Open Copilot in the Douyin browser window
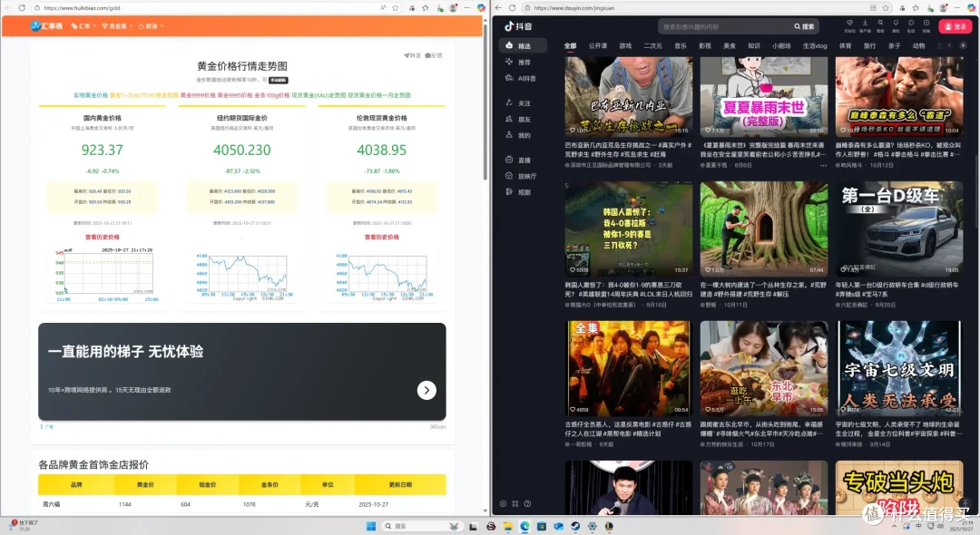This screenshot has width=980, height=535. click(971, 8)
